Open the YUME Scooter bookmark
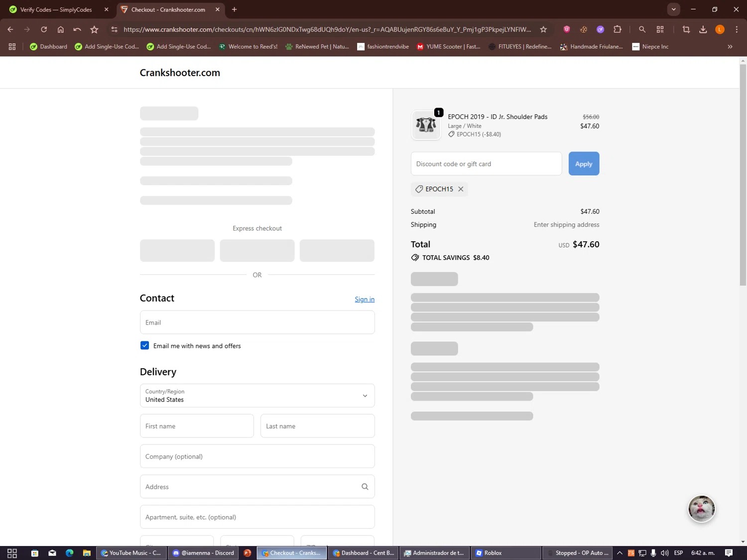Image resolution: width=747 pixels, height=560 pixels. click(x=448, y=47)
